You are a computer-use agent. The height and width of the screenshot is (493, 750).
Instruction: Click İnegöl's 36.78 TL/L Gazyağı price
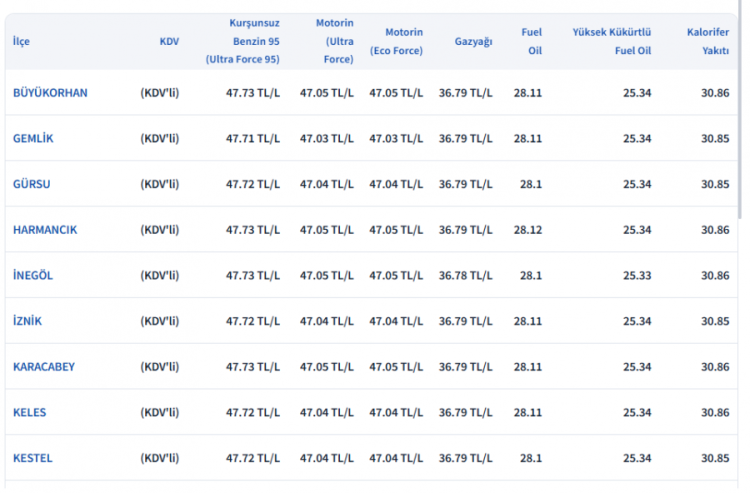pos(465,276)
